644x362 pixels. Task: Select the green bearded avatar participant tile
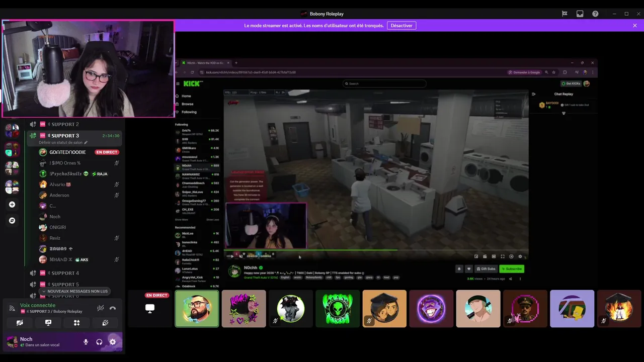click(x=197, y=309)
